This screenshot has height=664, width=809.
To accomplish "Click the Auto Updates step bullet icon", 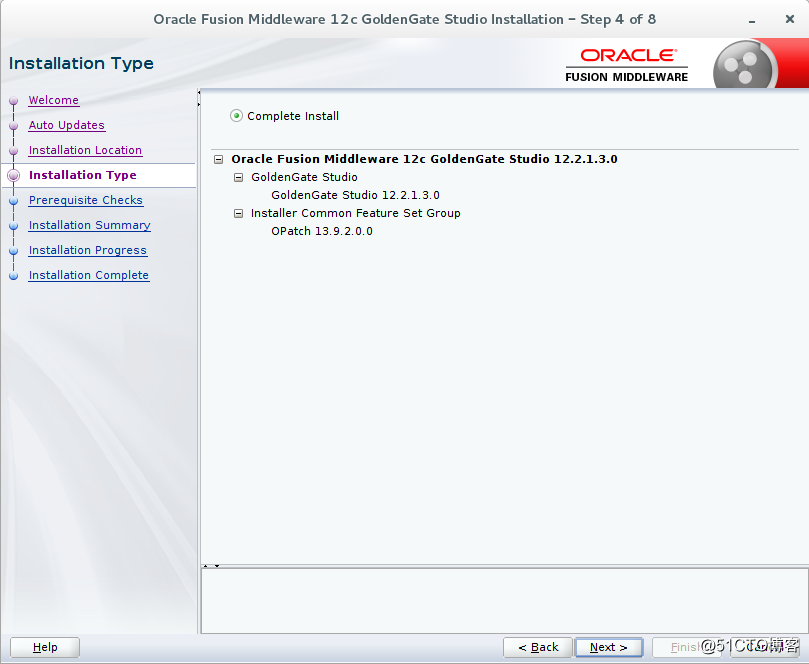I will [x=14, y=125].
